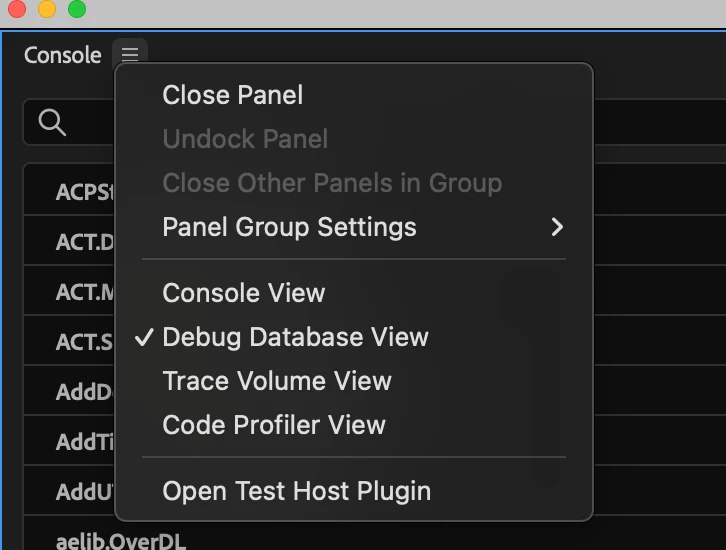Click the Console panel tab title
Image resolution: width=726 pixels, height=550 pixels.
tap(62, 56)
